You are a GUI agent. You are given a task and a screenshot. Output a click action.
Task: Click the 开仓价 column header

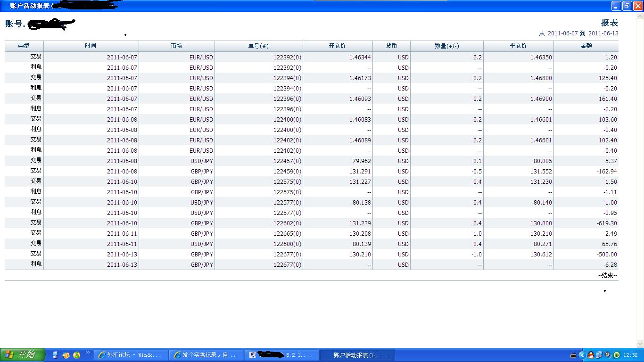click(338, 46)
